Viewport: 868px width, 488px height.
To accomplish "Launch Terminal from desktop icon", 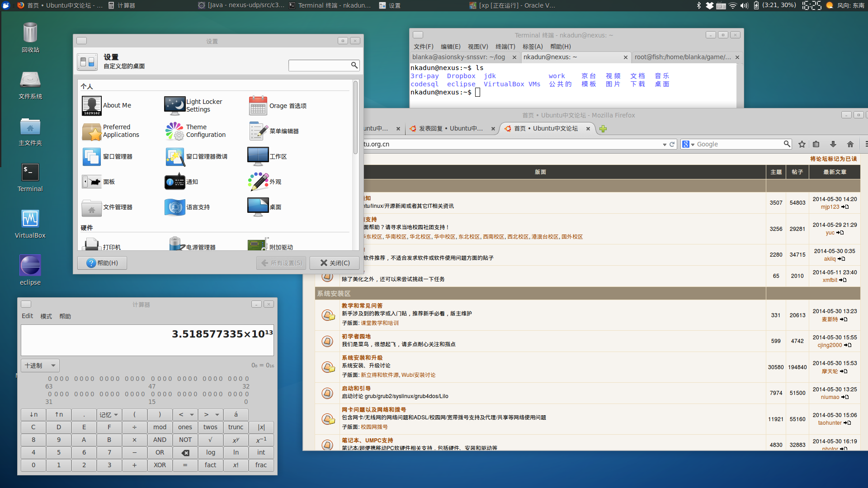I will 30,178.
